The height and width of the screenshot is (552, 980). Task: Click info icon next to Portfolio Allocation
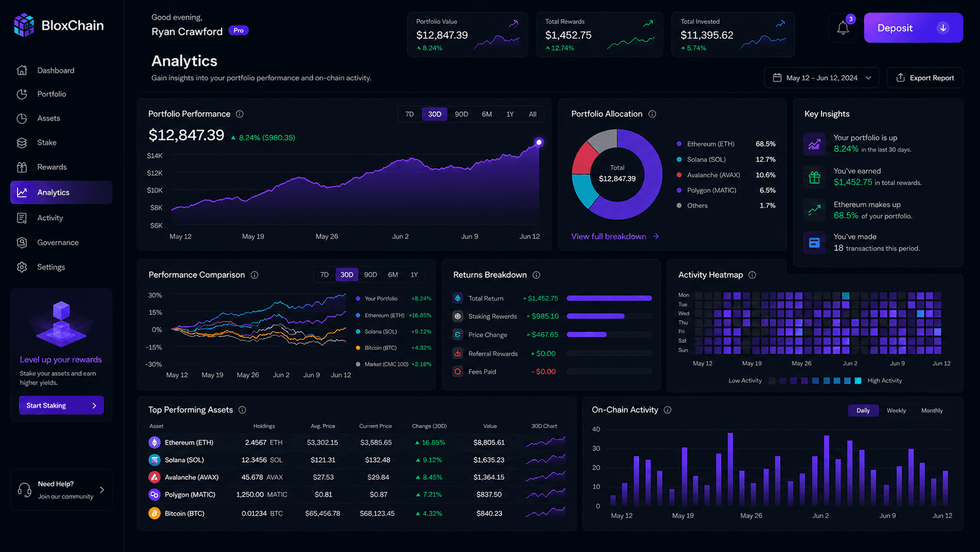click(652, 114)
